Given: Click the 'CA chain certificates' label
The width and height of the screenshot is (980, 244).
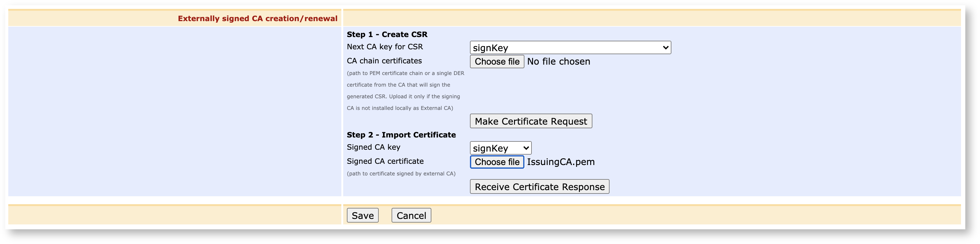Looking at the screenshot, I should (384, 61).
